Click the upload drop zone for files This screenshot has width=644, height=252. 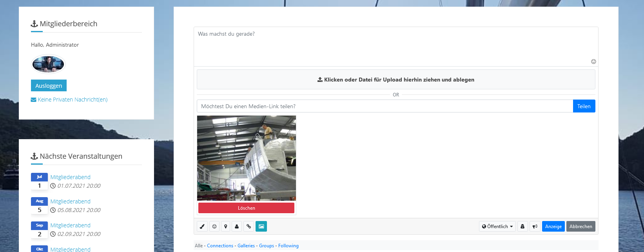396,80
